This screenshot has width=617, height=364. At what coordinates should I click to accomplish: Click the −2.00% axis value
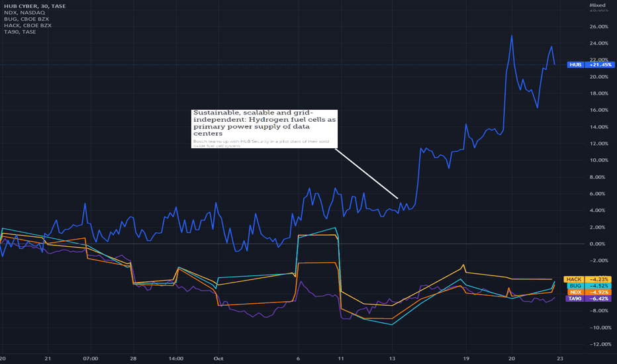600,261
